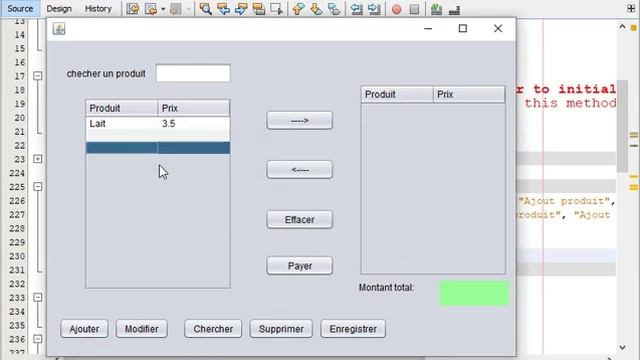
Task: Jump to last edit location in toolbar
Action: pos(133,9)
